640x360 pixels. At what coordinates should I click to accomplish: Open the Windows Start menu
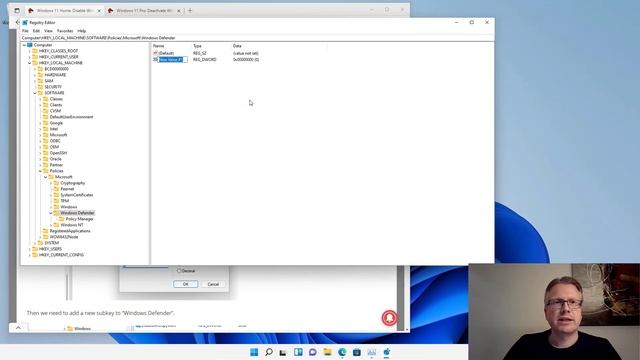pos(254,352)
